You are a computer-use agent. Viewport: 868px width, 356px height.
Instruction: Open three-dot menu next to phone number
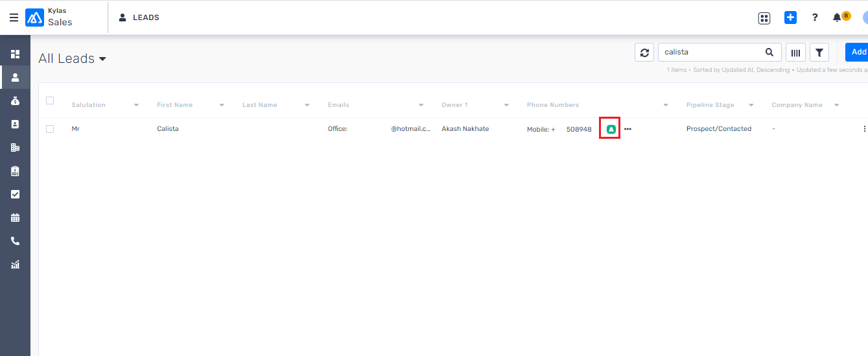628,129
